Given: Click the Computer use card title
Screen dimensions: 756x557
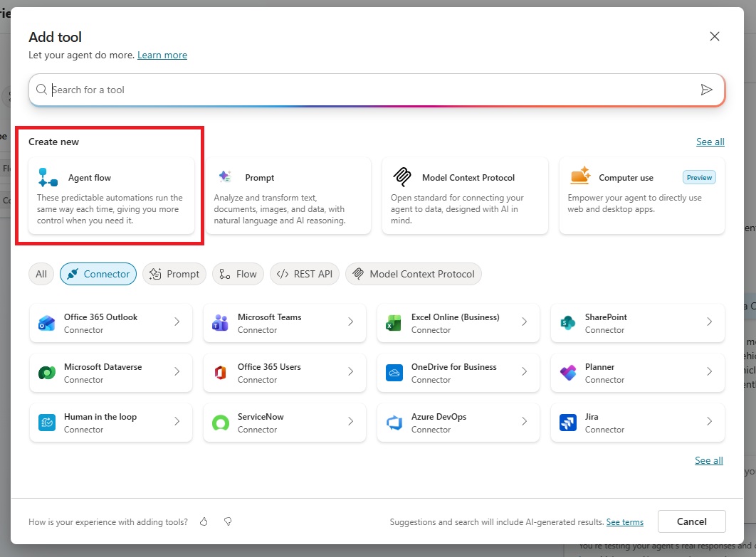Looking at the screenshot, I should (626, 178).
